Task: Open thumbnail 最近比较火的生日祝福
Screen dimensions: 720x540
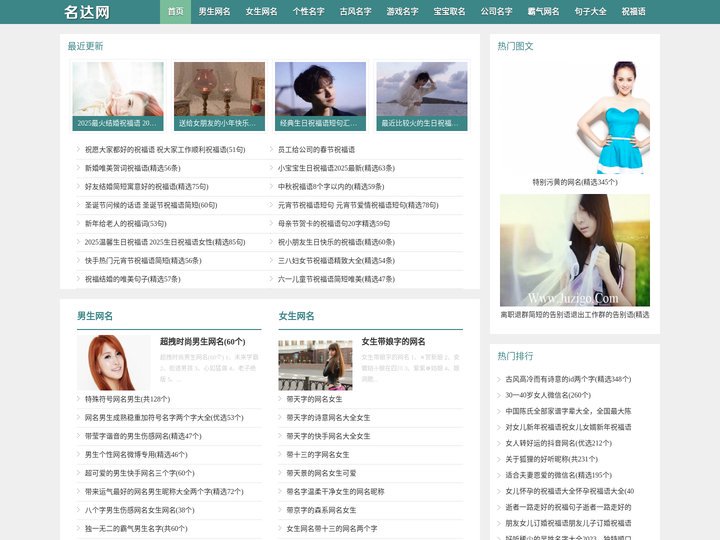Action: [422, 96]
